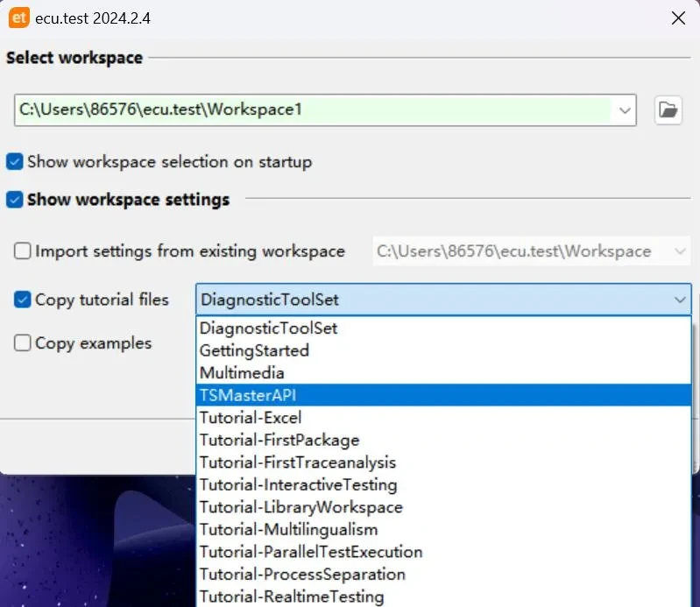The image size is (700, 607).
Task: Close the ecu.test workspace dialog
Action: (x=677, y=18)
